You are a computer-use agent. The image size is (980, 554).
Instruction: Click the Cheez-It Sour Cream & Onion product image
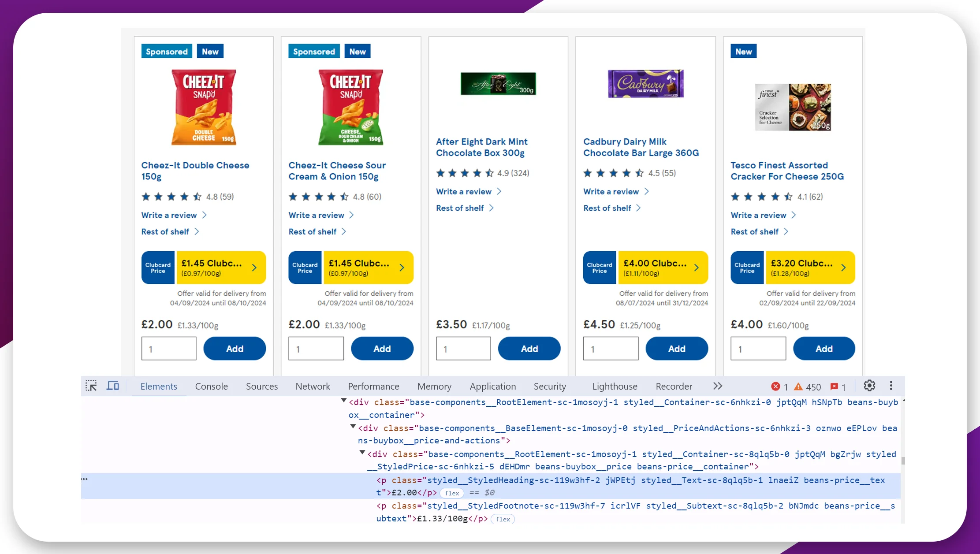point(351,107)
